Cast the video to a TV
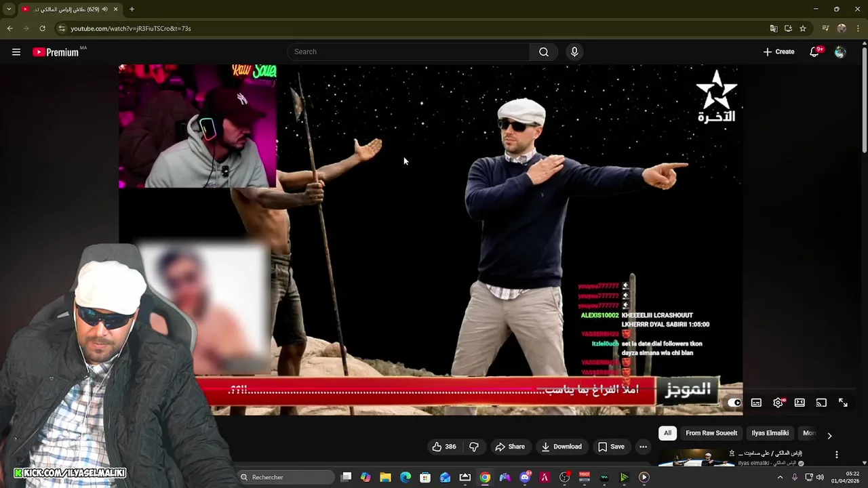This screenshot has height=488, width=868. coord(821,403)
